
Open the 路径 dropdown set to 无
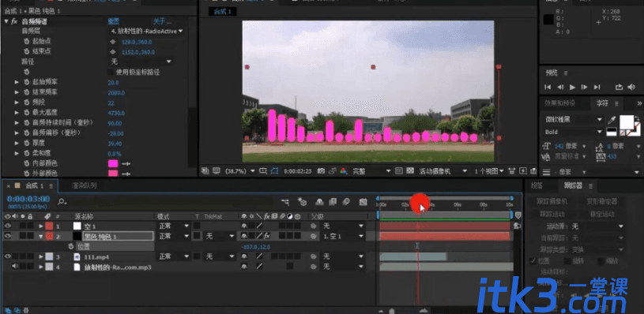[141, 62]
